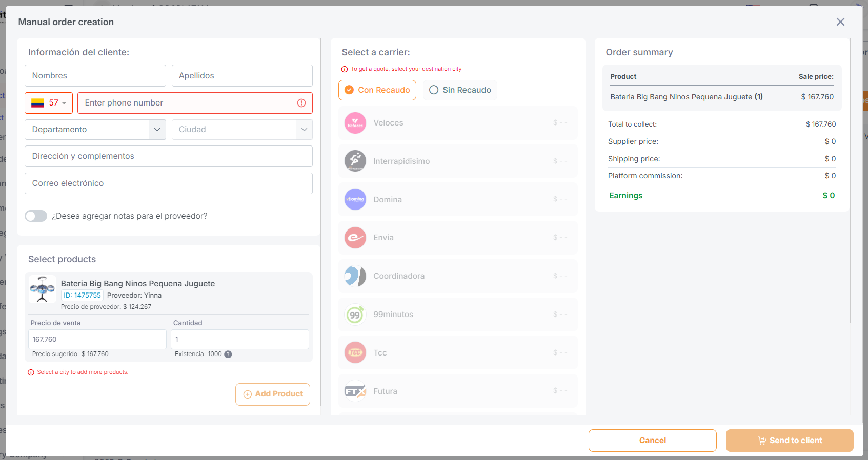Choose the Futura FTX carrier icon

[x=355, y=391]
